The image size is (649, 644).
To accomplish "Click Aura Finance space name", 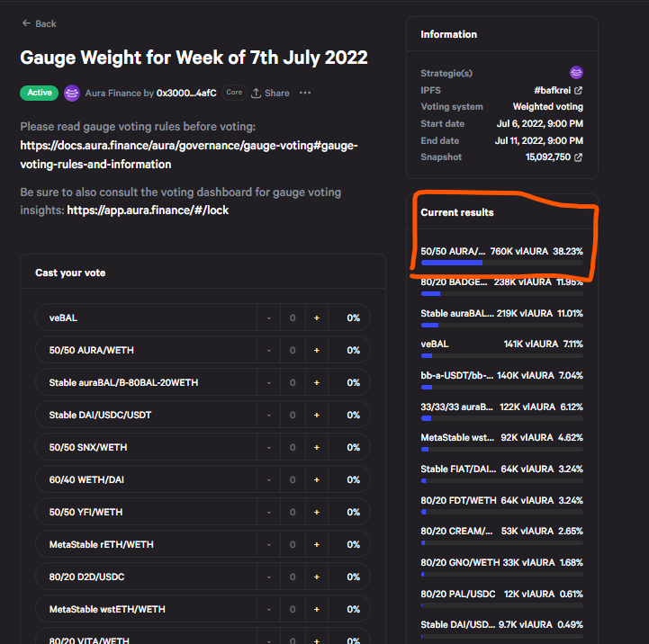I will point(113,93).
